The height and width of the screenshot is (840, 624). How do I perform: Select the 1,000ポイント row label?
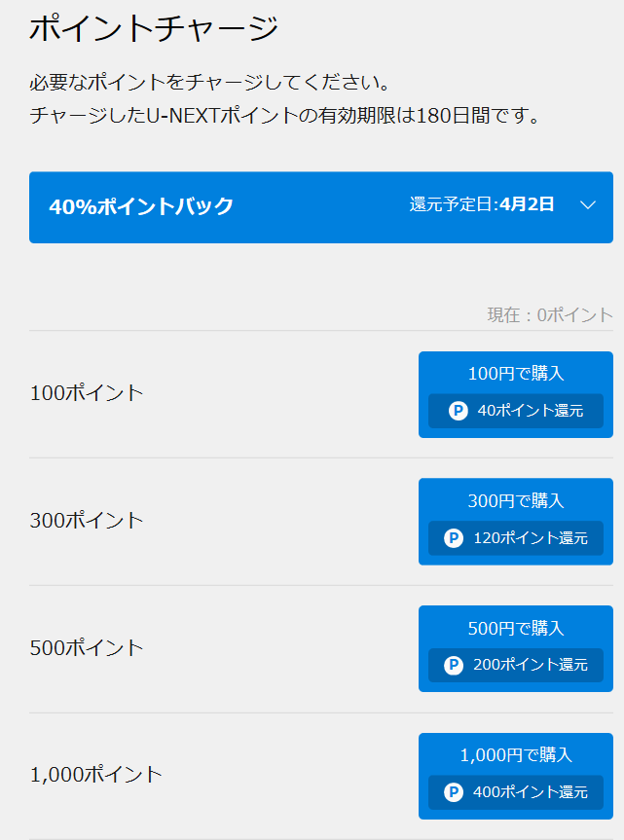(96, 776)
